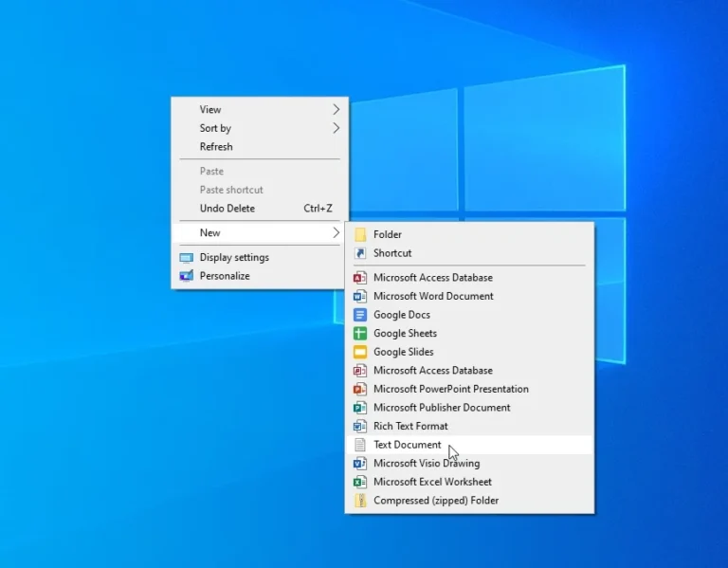Select Microsoft Access Database below Google Slides
This screenshot has width=728, height=568.
(469, 371)
